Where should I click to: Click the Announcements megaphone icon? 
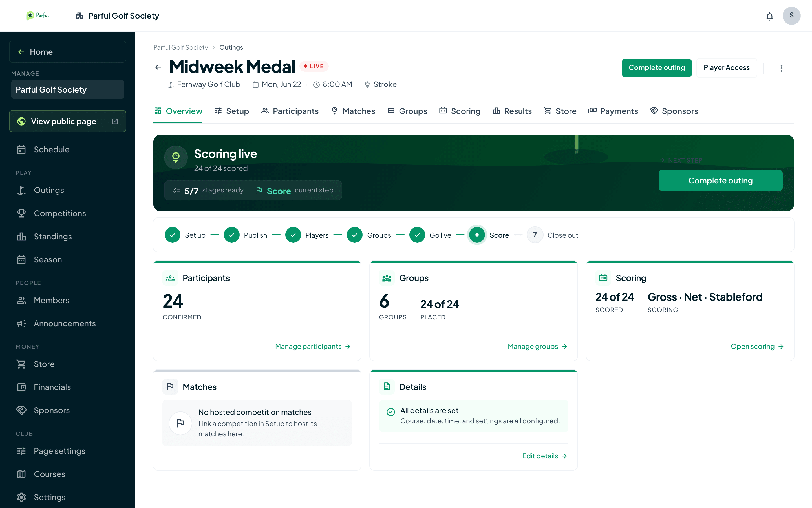(x=21, y=323)
